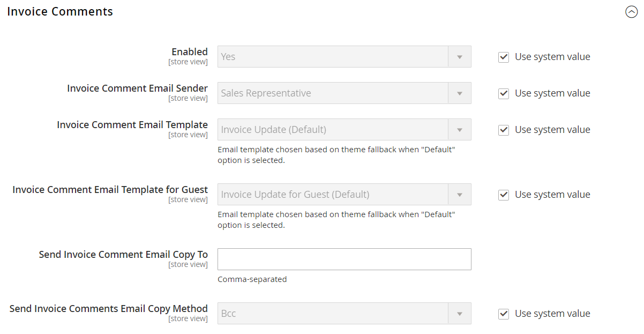
Task: Click the Enabled dropdown arrow icon
Action: tap(459, 57)
